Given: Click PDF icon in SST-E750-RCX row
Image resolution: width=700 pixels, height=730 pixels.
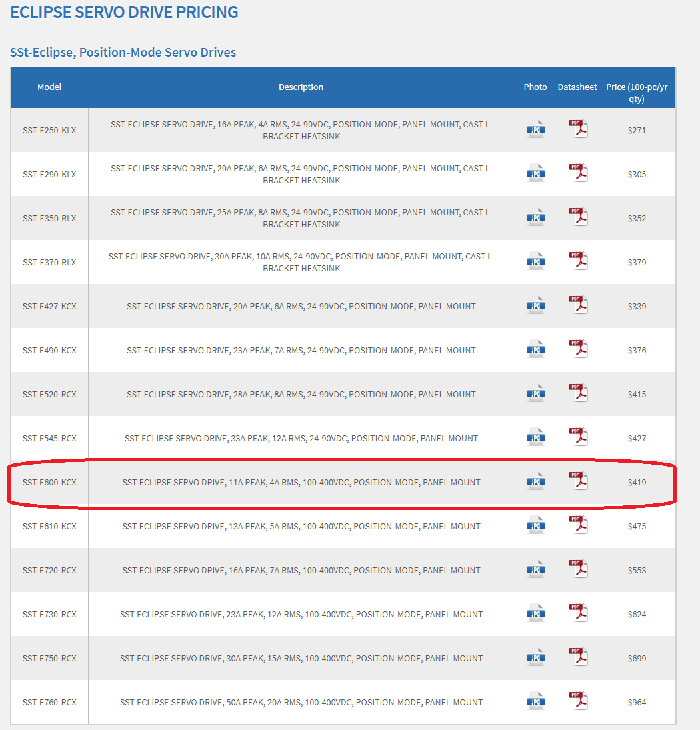Looking at the screenshot, I should click(578, 657).
